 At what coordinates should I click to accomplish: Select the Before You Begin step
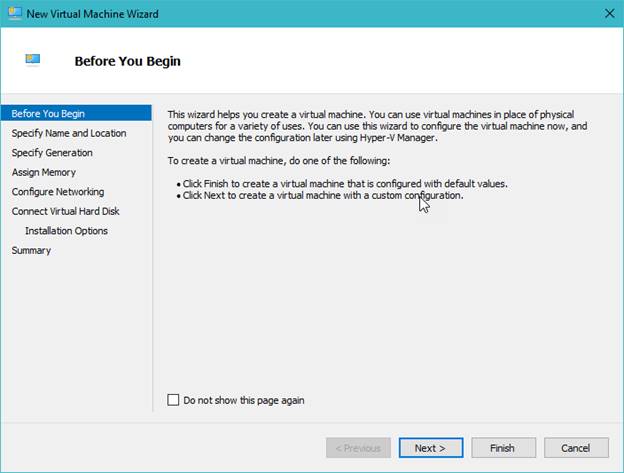point(76,113)
